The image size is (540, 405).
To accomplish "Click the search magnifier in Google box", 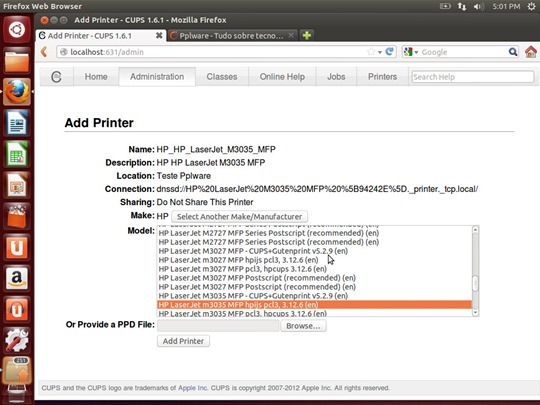I will 513,52.
